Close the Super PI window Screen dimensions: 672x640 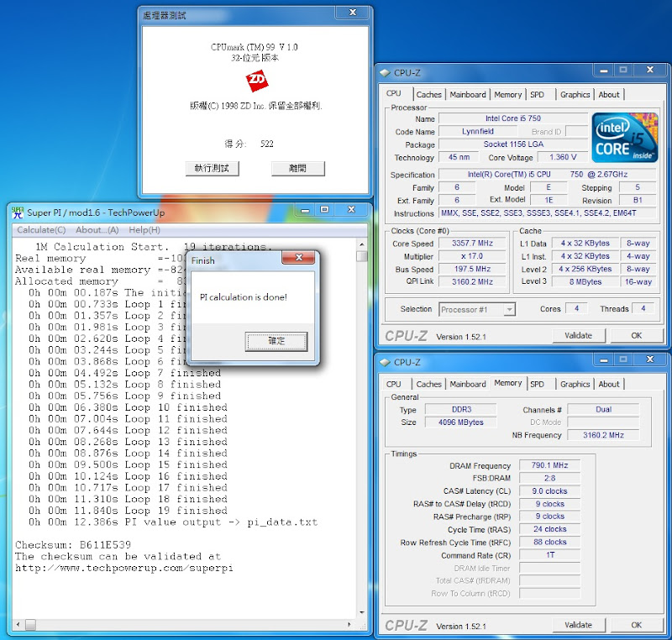click(x=351, y=210)
